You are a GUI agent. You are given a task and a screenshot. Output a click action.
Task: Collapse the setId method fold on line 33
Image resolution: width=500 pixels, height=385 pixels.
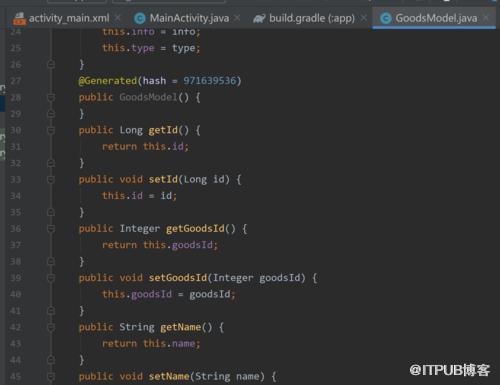(x=51, y=179)
